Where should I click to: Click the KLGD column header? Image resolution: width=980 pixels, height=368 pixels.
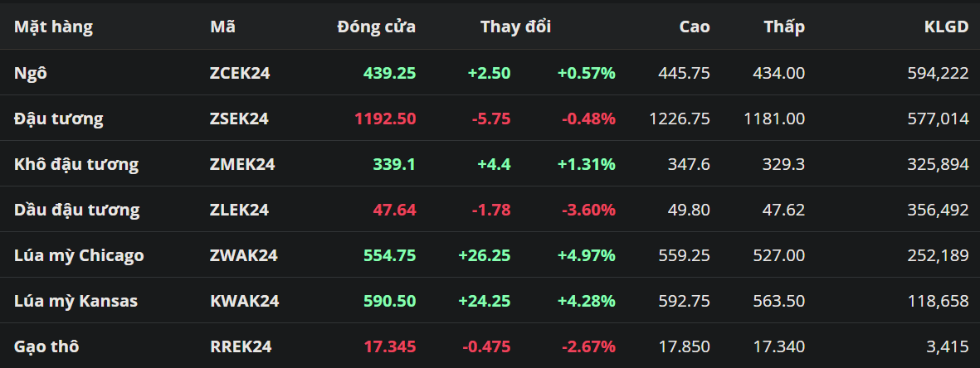(x=946, y=27)
